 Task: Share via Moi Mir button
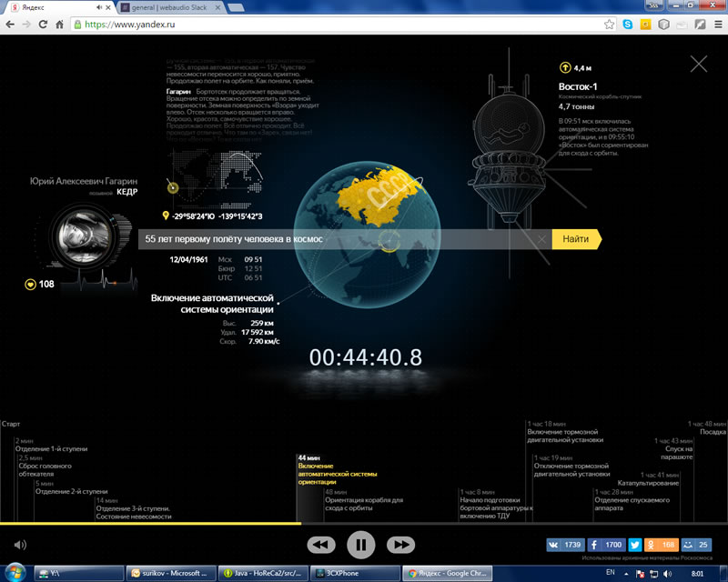(696, 545)
